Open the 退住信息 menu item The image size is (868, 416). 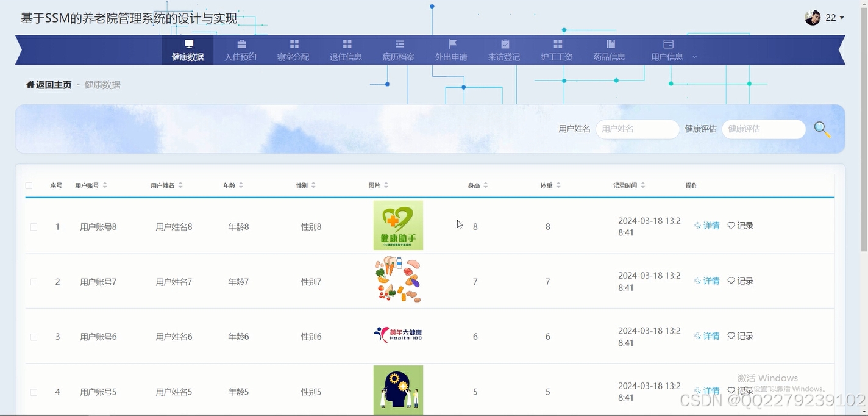click(x=346, y=45)
